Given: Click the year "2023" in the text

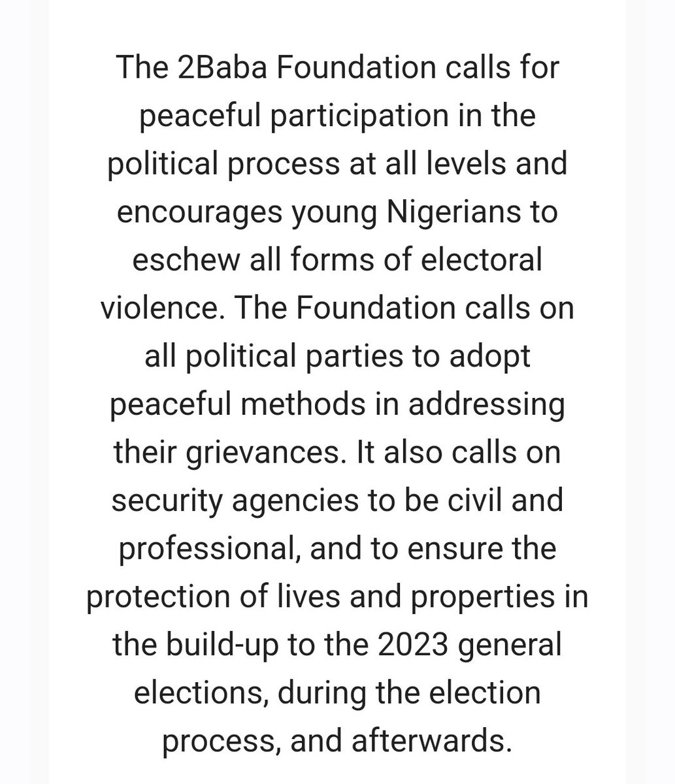Looking at the screenshot, I should [x=414, y=642].
